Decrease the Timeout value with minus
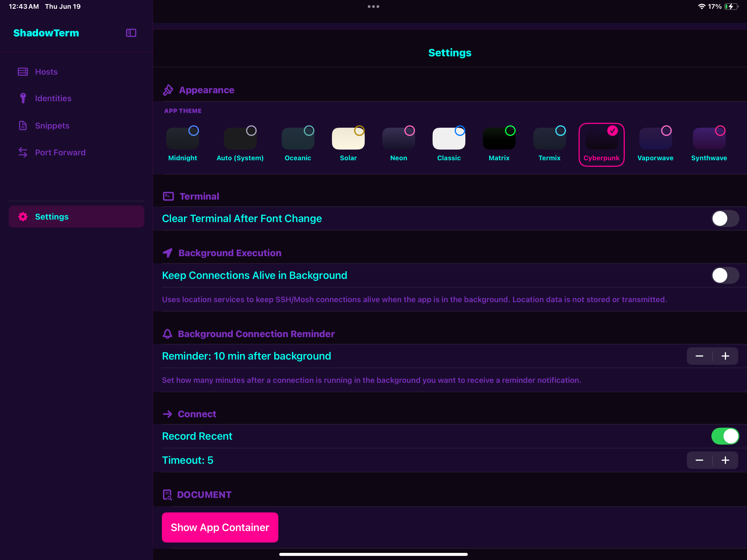Screen dimensions: 747x560 point(699,460)
